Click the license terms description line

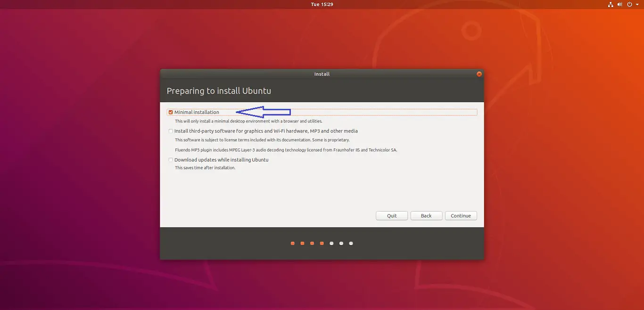(262, 140)
